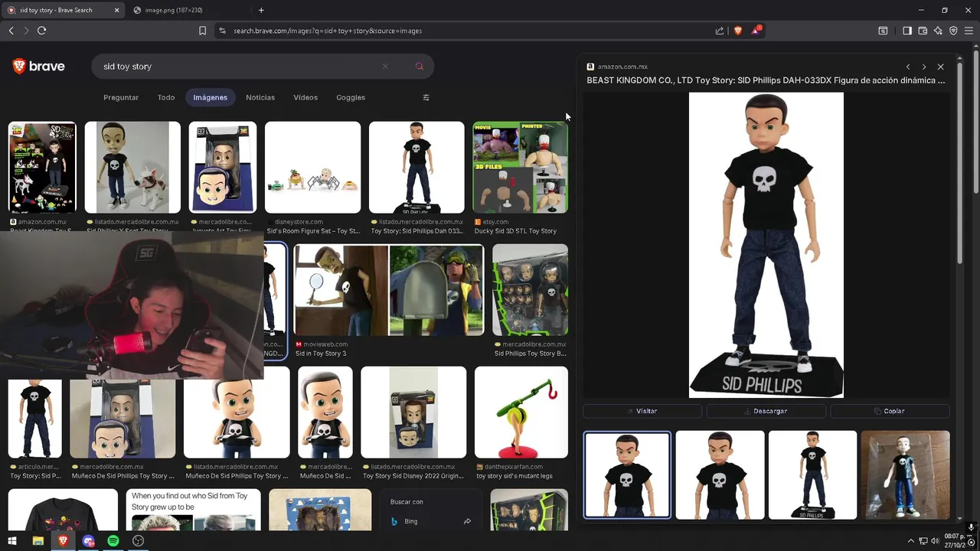Image resolution: width=980 pixels, height=551 pixels.
Task: Share the page via the share icon
Action: [720, 31]
